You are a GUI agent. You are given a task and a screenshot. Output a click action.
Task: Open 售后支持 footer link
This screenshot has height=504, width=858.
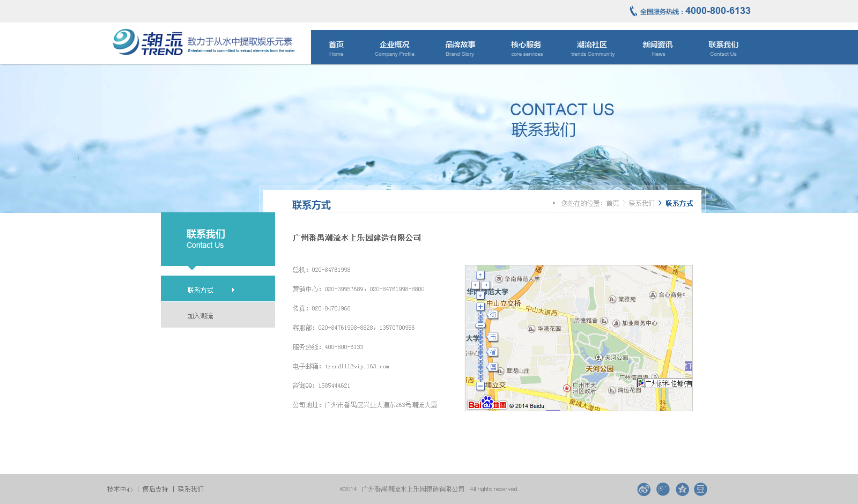[155, 489]
